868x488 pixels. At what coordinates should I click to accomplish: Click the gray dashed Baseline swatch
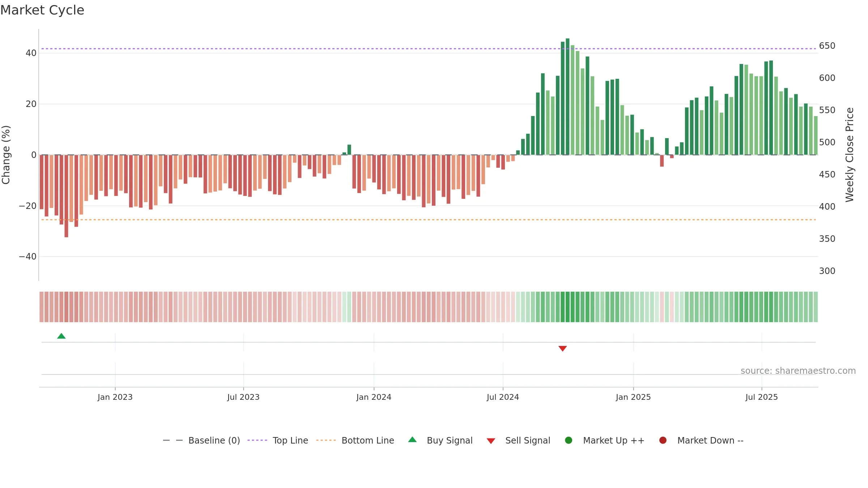(x=173, y=440)
